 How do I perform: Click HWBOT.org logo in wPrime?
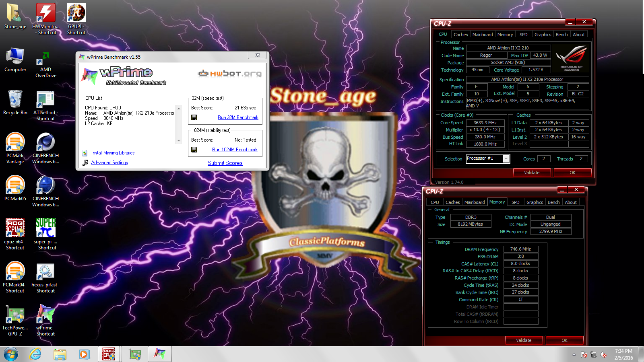click(230, 73)
